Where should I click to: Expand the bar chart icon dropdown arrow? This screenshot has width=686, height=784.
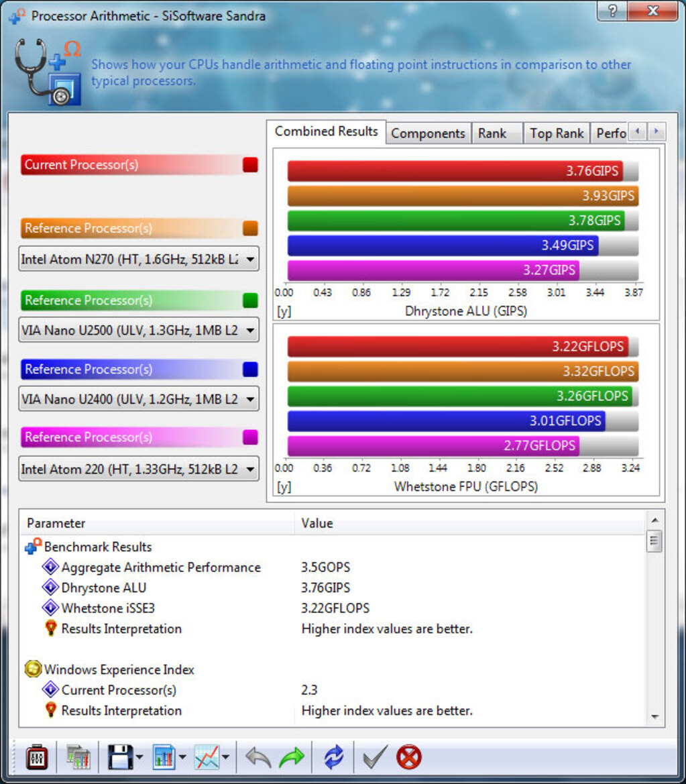[182, 757]
